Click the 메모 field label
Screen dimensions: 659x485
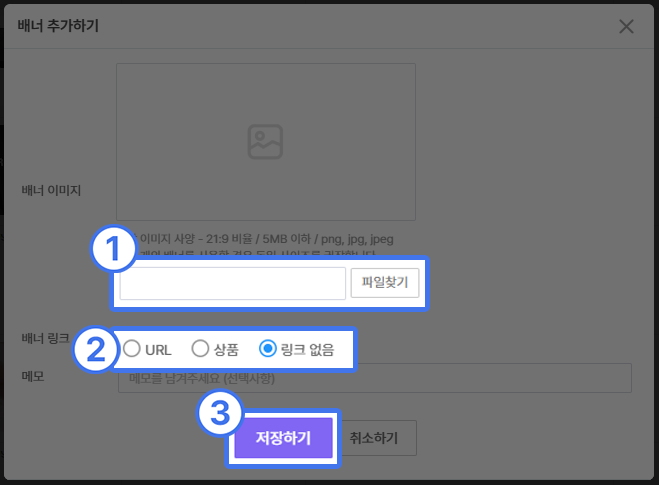34,376
